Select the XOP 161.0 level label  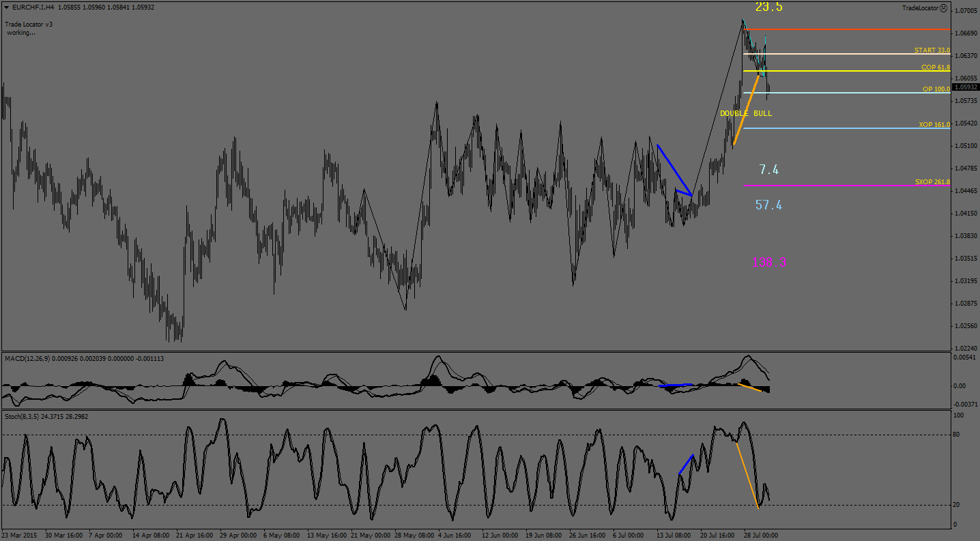(934, 125)
